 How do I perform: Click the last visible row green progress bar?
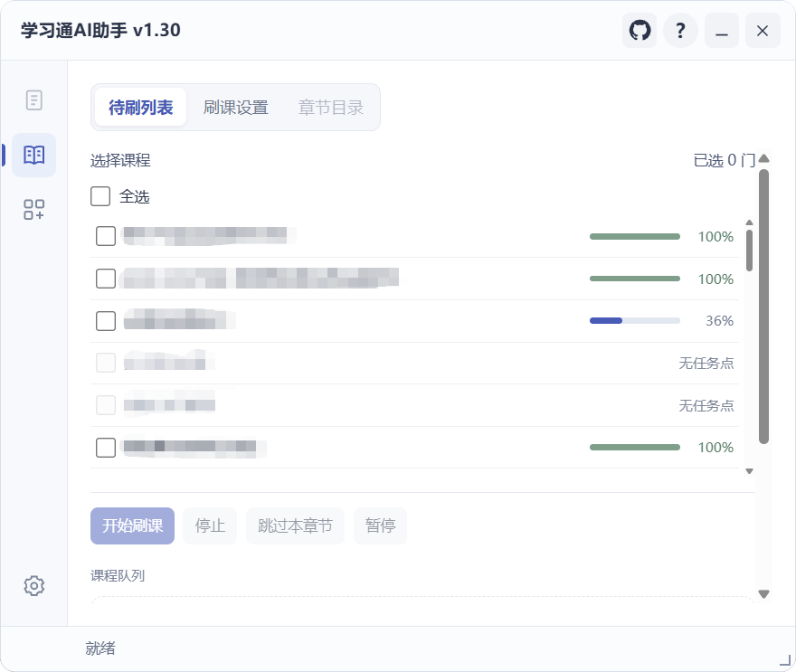[635, 447]
